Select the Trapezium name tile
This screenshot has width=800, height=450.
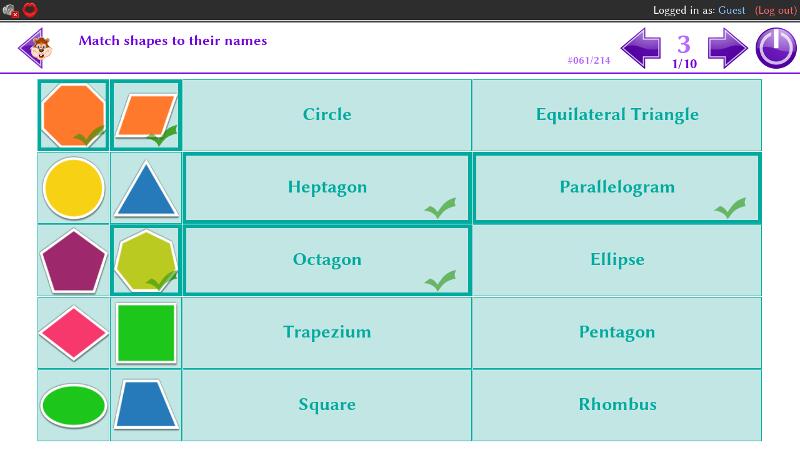point(327,332)
